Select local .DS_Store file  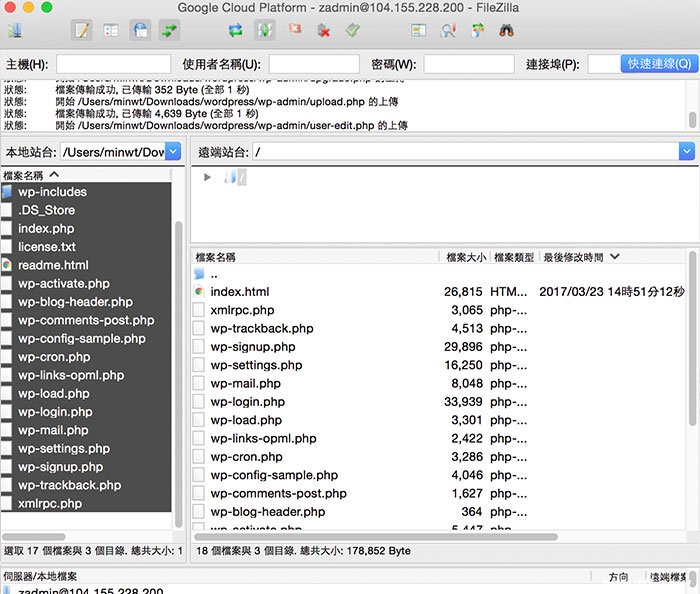tap(86, 210)
